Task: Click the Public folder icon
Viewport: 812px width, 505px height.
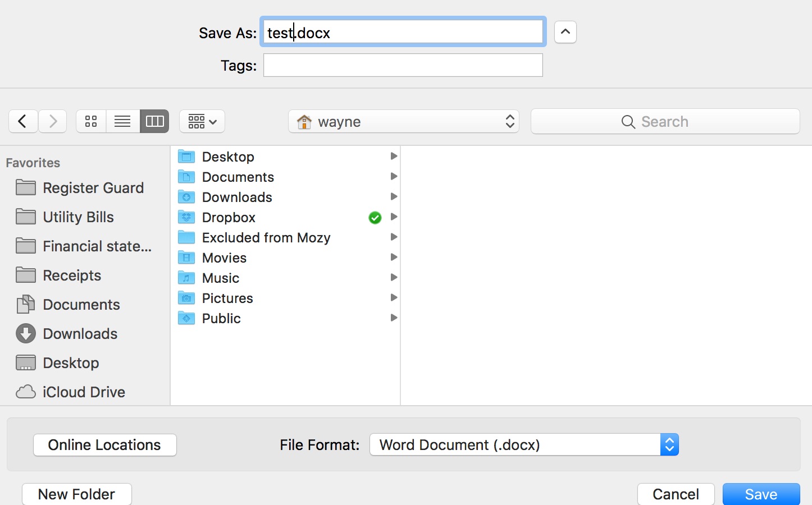Action: click(x=186, y=318)
